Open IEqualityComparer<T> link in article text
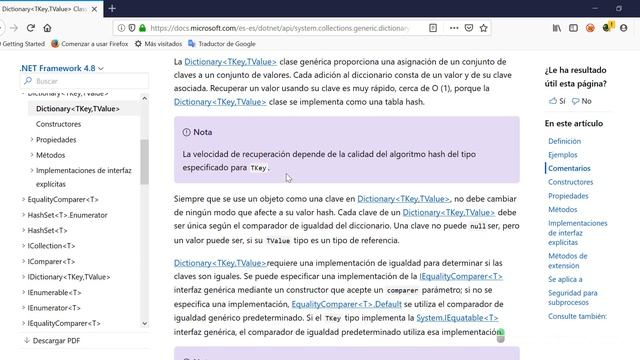 click(461, 276)
